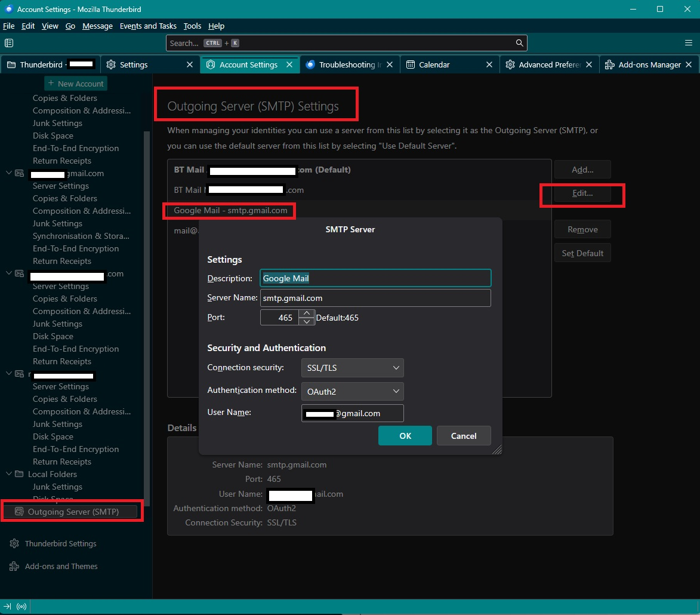Click the global search box

click(347, 43)
